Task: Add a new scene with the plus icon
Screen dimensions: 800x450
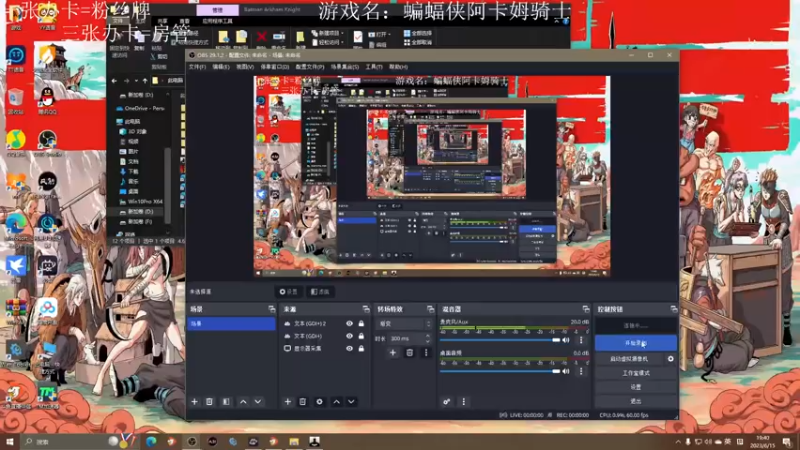Action: coord(194,402)
